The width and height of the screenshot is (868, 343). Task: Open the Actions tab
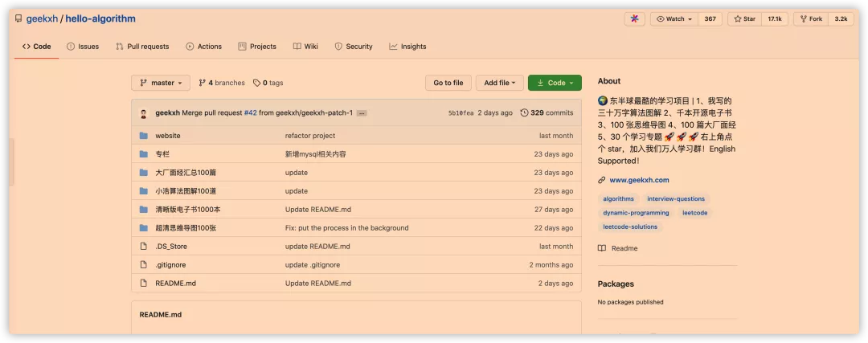tap(203, 47)
